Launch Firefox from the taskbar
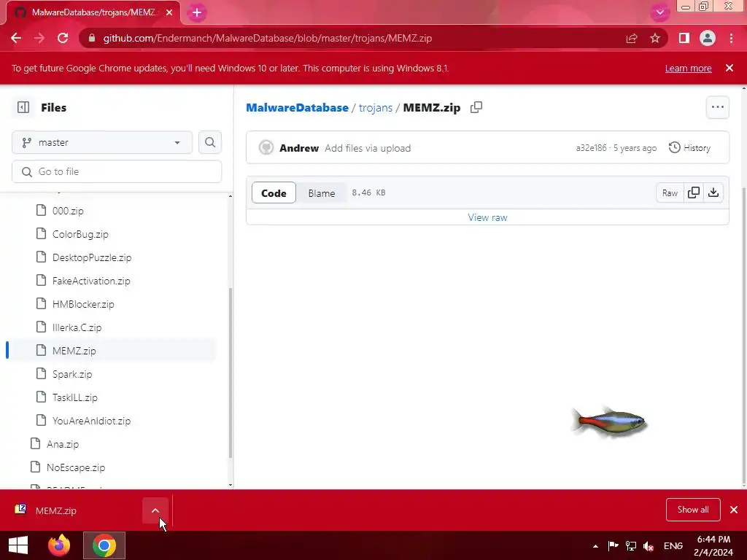This screenshot has width=747, height=560. coord(59,545)
